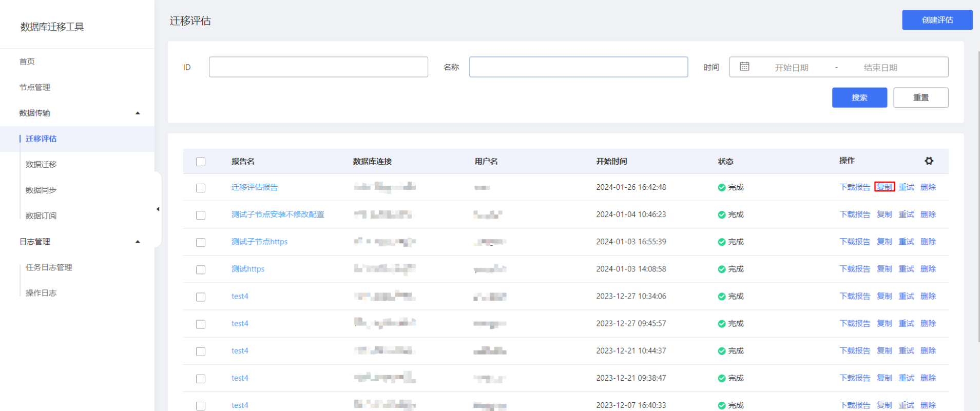Open the 数据迁移 sidebar item

[41, 164]
